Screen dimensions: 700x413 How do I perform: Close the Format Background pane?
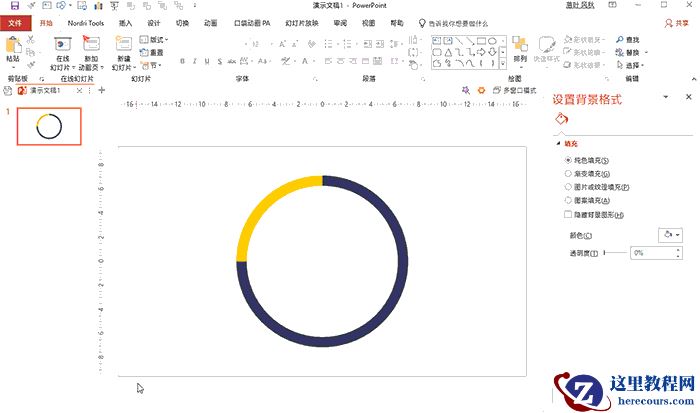(x=689, y=96)
